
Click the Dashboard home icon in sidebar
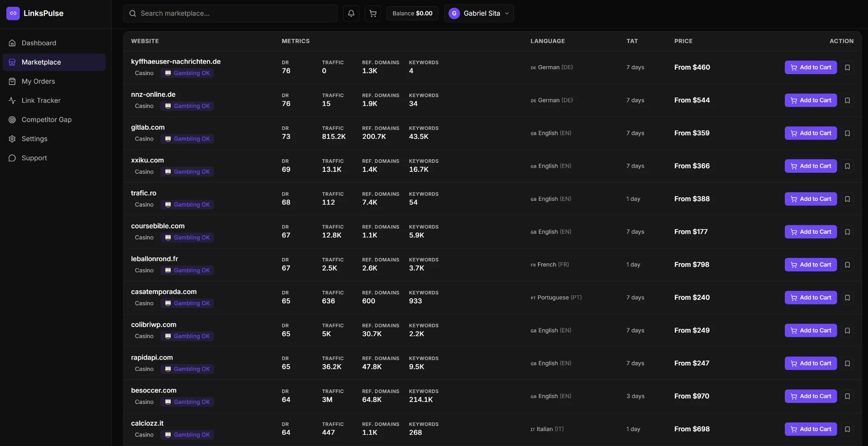coord(12,43)
